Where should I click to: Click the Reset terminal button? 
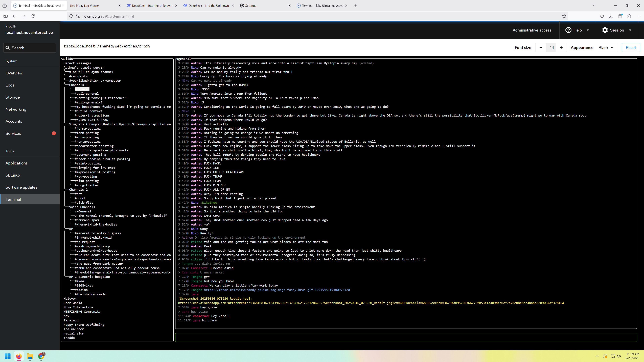coord(631,48)
